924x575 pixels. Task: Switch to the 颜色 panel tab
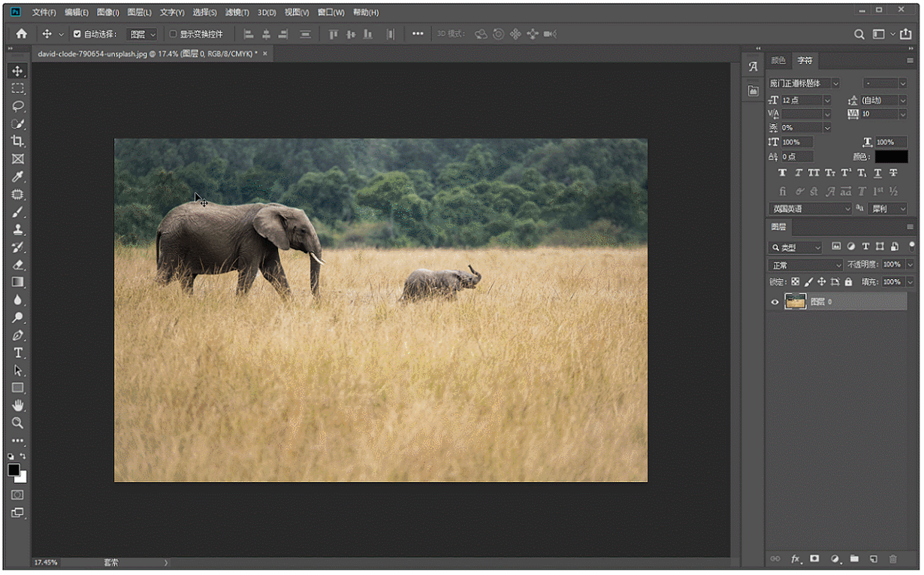pos(779,60)
